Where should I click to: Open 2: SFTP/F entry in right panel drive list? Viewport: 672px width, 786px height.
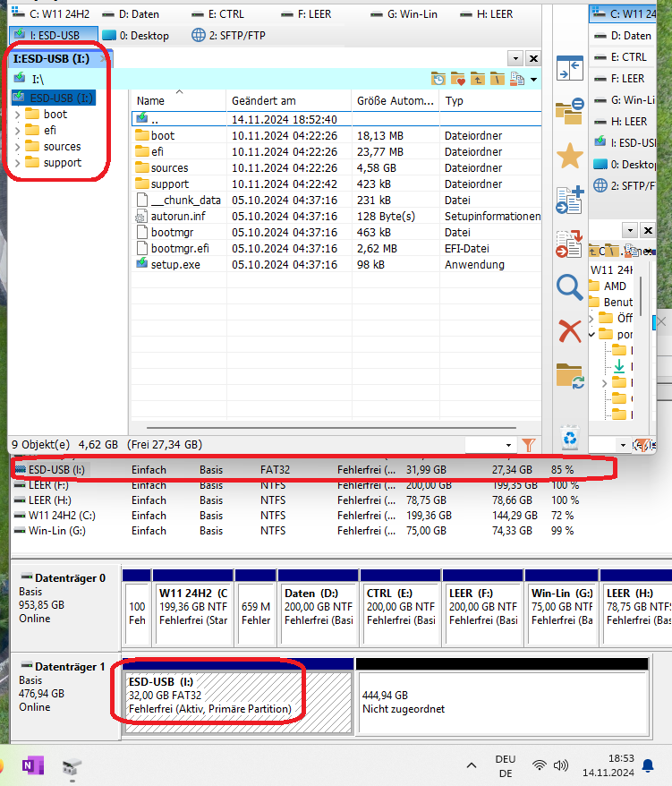(623, 186)
